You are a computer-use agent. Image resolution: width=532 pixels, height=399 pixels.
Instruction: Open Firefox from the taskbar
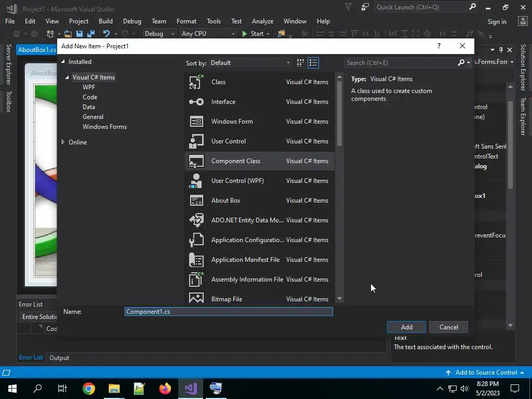point(165,389)
